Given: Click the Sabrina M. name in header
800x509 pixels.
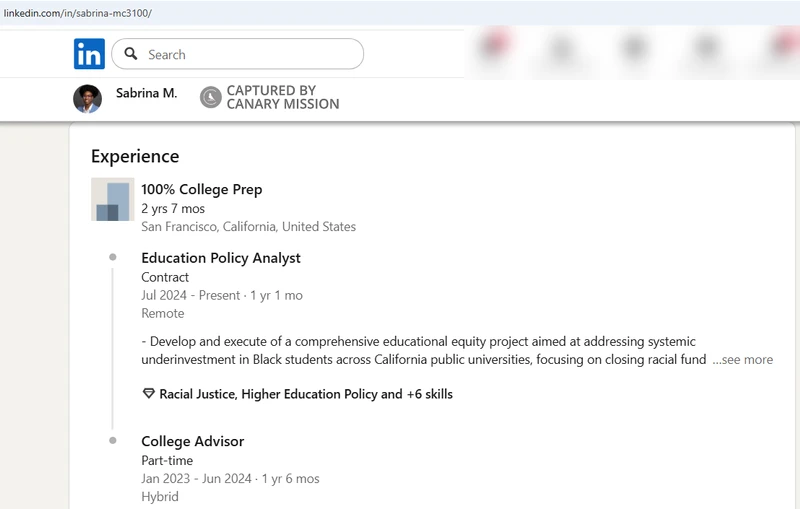Looking at the screenshot, I should coord(146,93).
